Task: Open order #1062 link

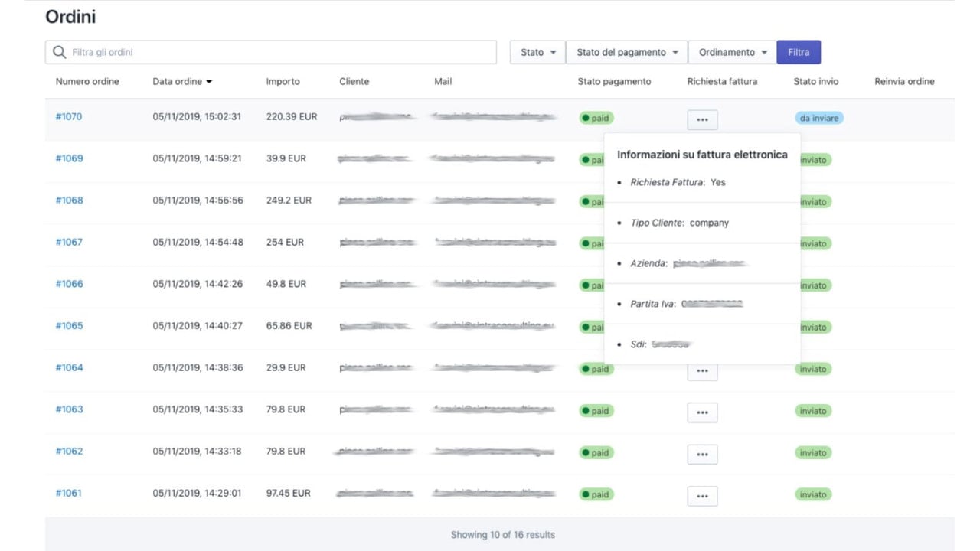Action: (69, 452)
